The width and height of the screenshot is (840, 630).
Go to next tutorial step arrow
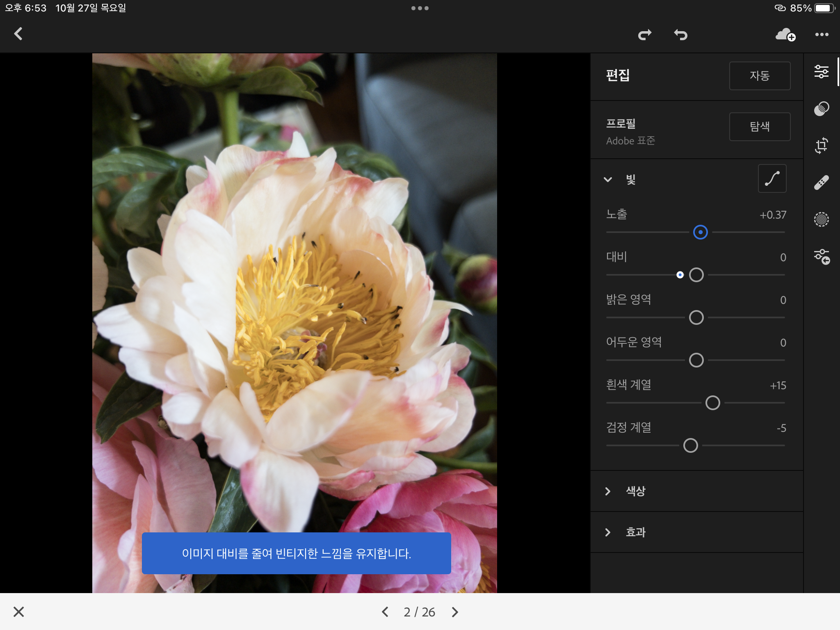tap(455, 612)
